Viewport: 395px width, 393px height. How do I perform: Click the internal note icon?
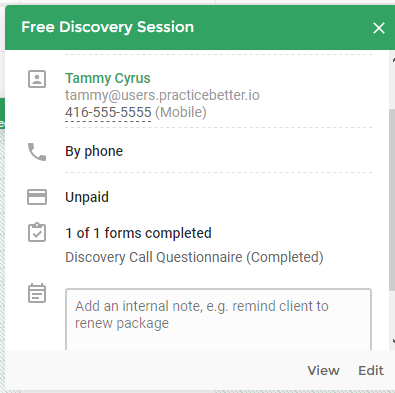(x=37, y=293)
